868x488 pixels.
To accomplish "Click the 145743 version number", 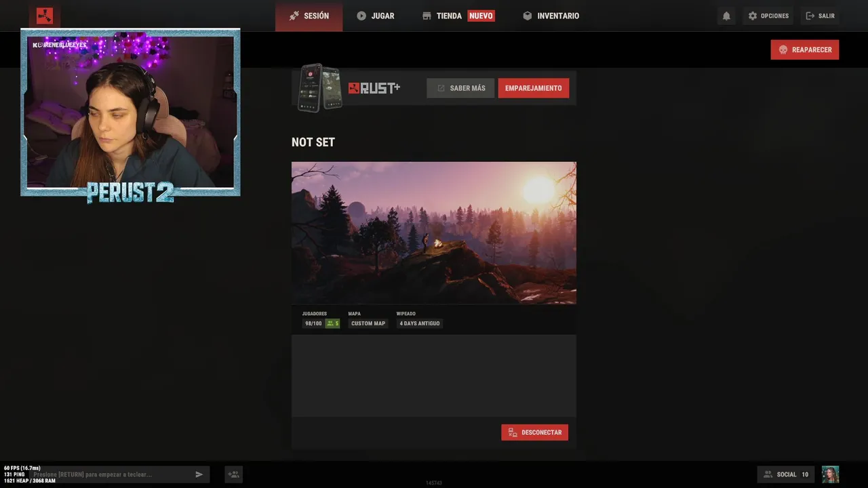I will pyautogui.click(x=434, y=483).
